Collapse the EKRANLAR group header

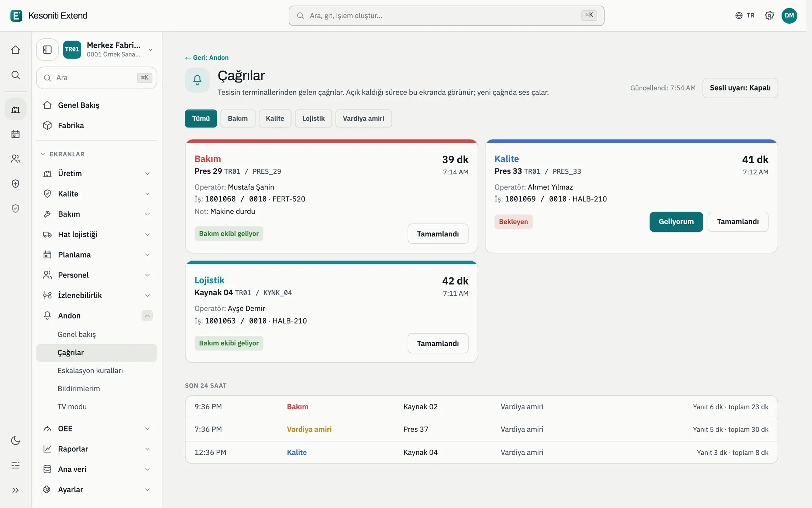point(63,154)
